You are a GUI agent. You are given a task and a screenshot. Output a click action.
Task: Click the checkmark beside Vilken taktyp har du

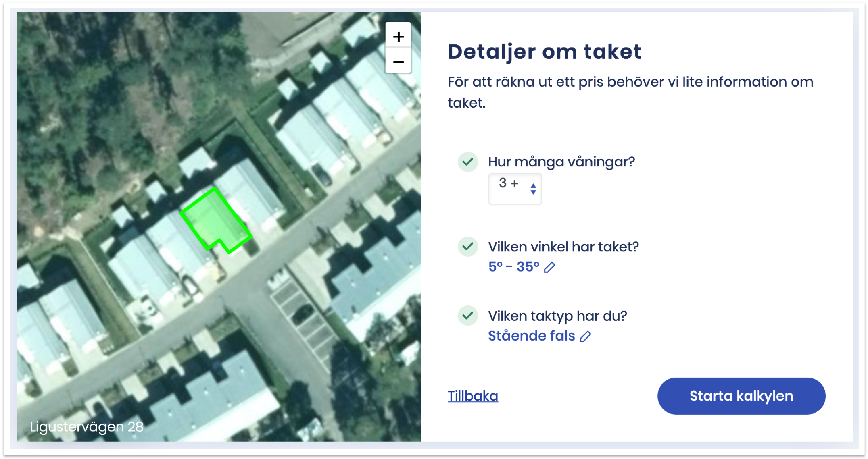pos(468,316)
